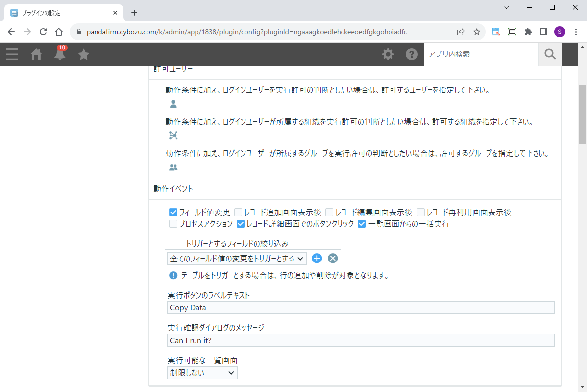Go to the portal home icon
The height and width of the screenshot is (392, 587).
click(x=36, y=54)
